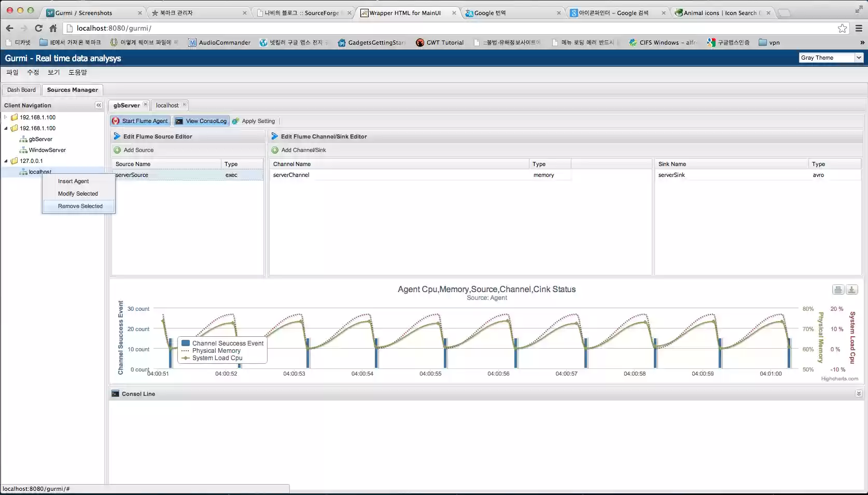The height and width of the screenshot is (495, 868).
Task: Select the serverSink row
Action: (x=758, y=175)
